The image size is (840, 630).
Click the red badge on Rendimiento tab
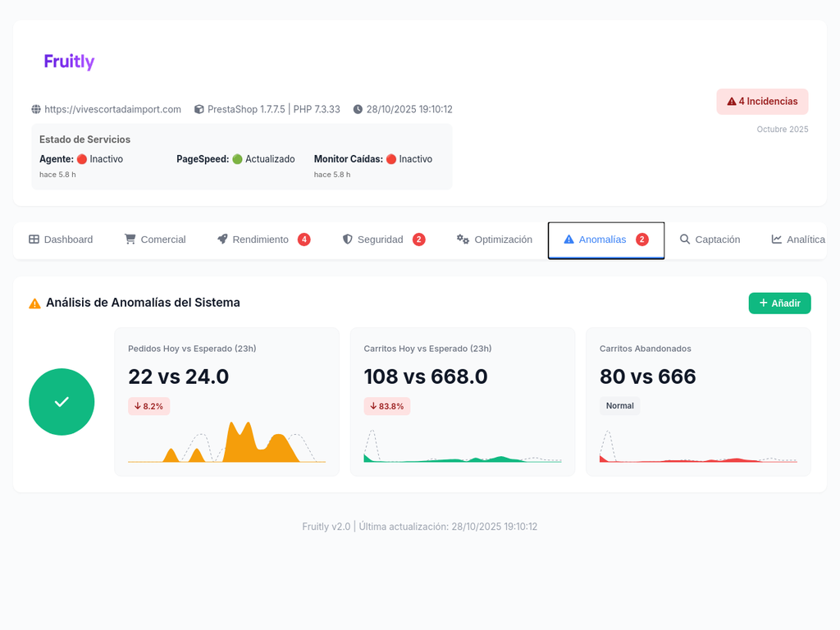tap(304, 240)
